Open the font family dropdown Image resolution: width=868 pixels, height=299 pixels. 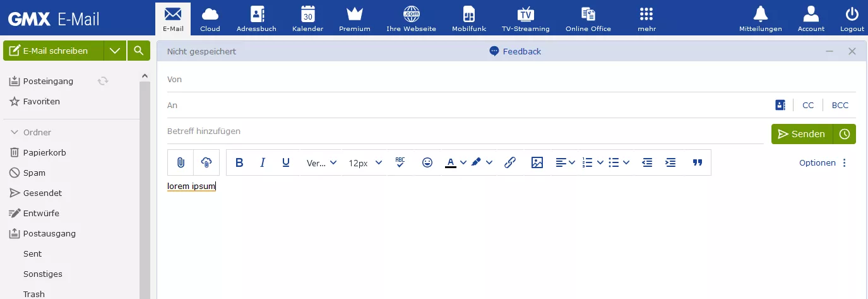(x=322, y=162)
